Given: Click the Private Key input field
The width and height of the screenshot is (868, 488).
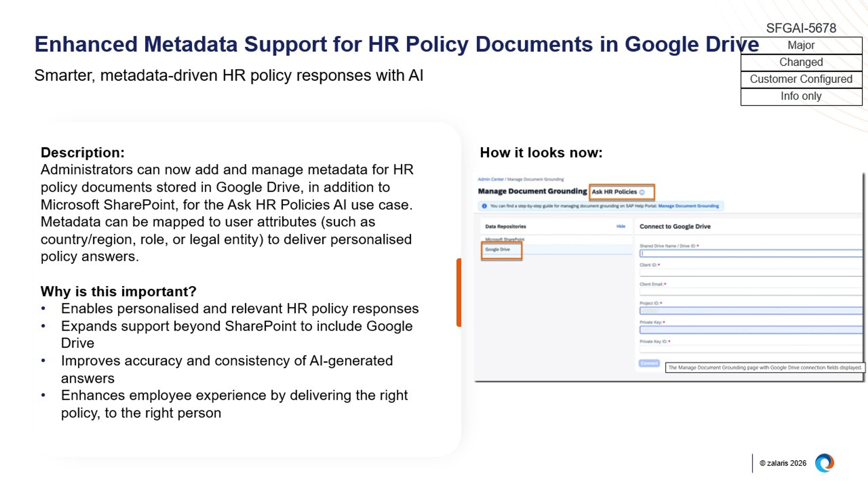Looking at the screenshot, I should pos(751,330).
